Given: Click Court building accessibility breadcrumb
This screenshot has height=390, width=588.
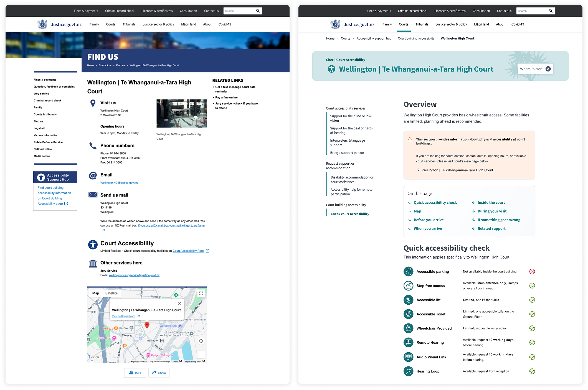Looking at the screenshot, I should 416,39.
